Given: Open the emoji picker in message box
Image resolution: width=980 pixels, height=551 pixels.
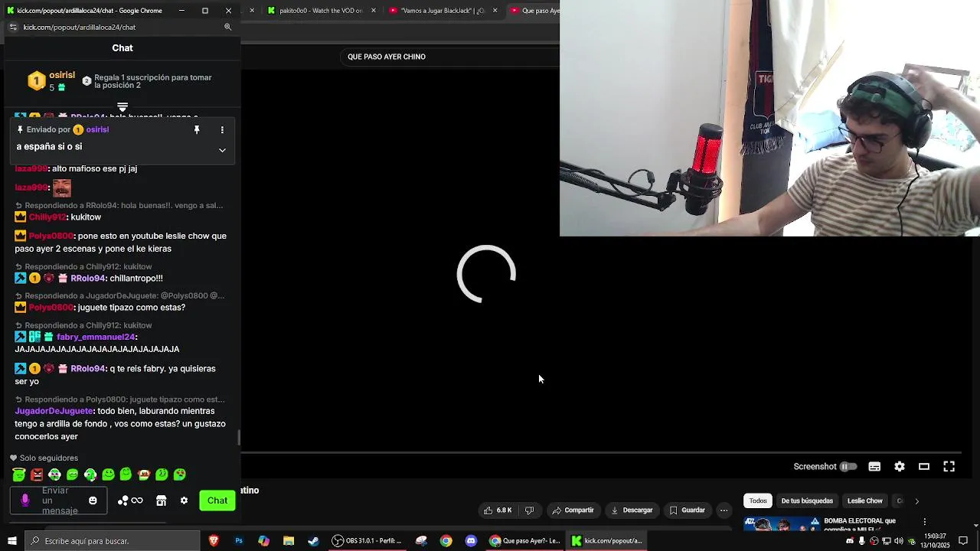Looking at the screenshot, I should [x=93, y=500].
